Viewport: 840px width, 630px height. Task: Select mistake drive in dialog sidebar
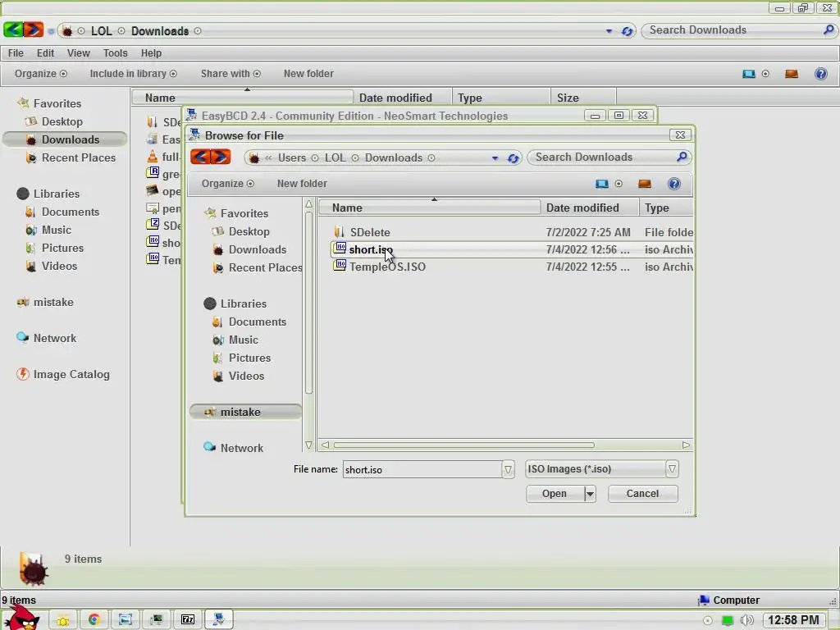coord(245,412)
